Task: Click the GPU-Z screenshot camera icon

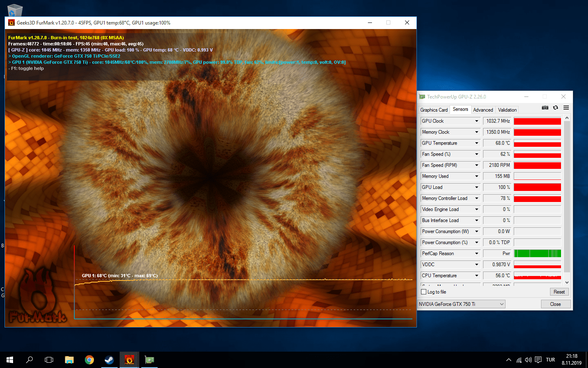Action: [545, 108]
